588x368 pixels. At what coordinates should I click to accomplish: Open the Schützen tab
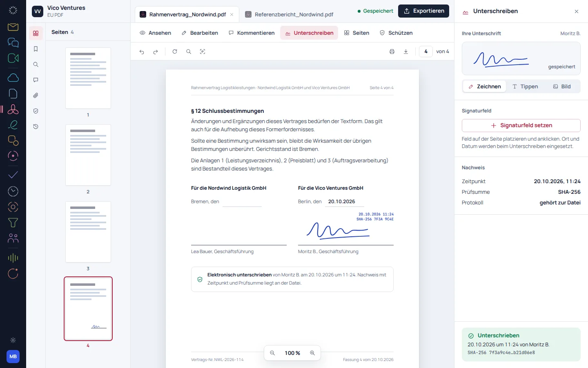click(x=396, y=33)
